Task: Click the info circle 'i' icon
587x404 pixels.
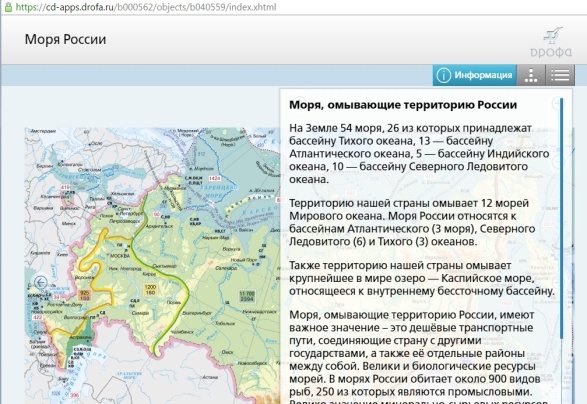Action: pyautogui.click(x=443, y=75)
